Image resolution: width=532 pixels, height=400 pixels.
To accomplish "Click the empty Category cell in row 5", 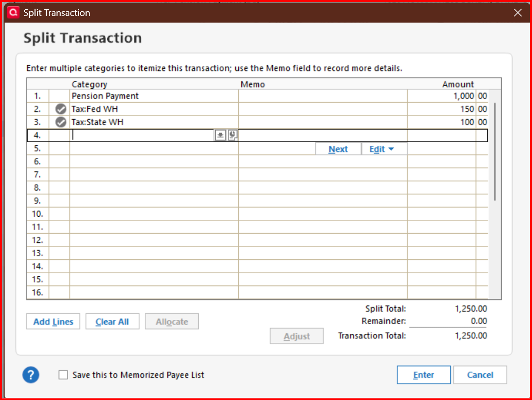I will tap(154, 148).
